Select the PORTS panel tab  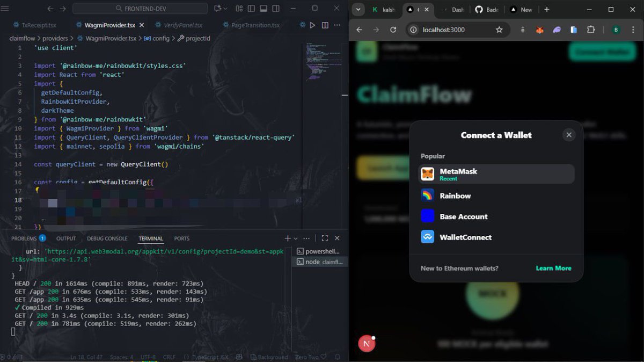pyautogui.click(x=181, y=238)
